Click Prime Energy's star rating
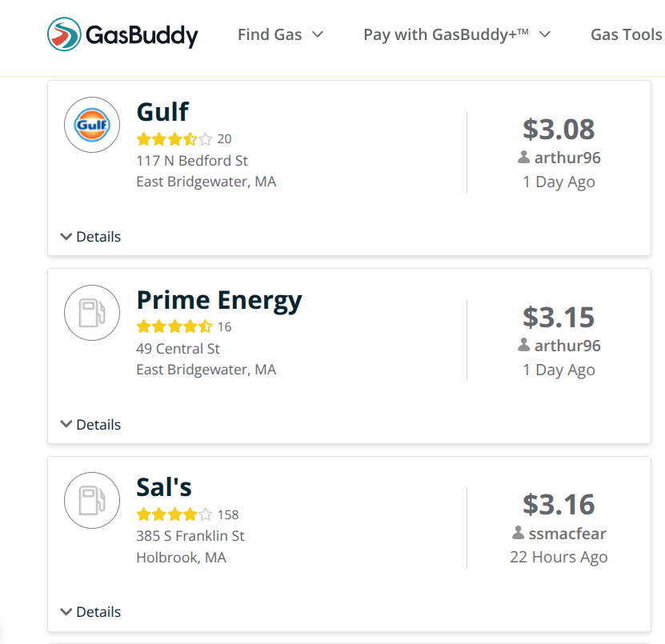 pos(174,326)
